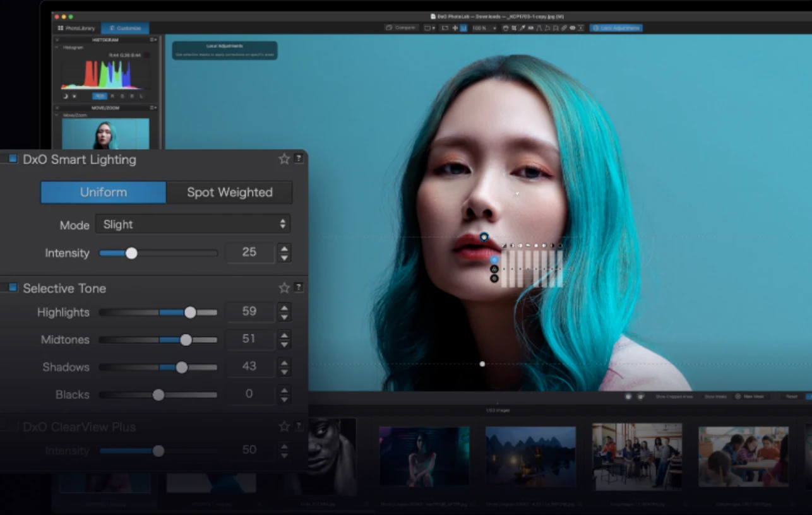Show highlight clipping sun icon in histogram
The width and height of the screenshot is (812, 515).
click(75, 97)
